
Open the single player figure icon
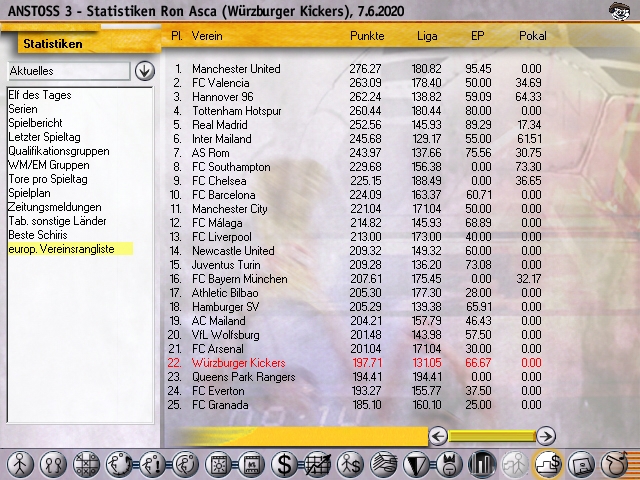point(20,464)
